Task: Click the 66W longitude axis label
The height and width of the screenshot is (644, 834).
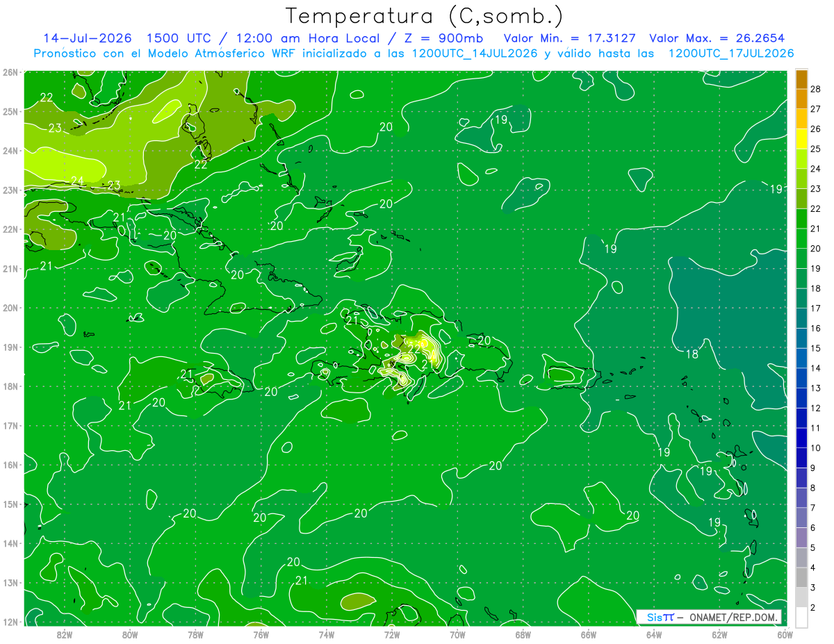Action: point(588,635)
